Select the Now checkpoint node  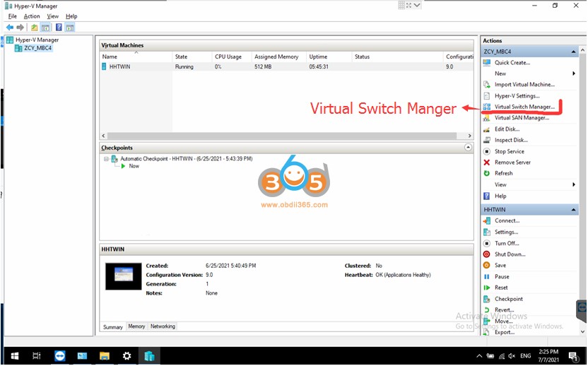point(134,166)
